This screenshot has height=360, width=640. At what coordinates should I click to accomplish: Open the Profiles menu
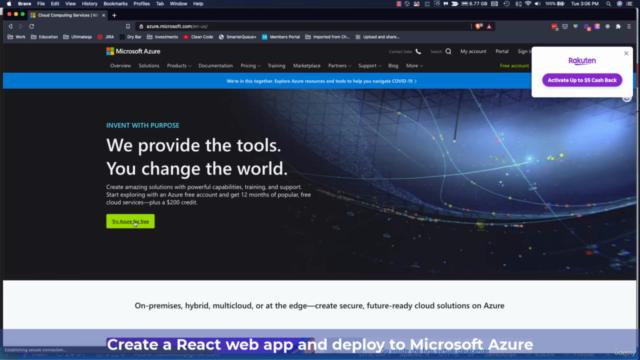point(142,4)
